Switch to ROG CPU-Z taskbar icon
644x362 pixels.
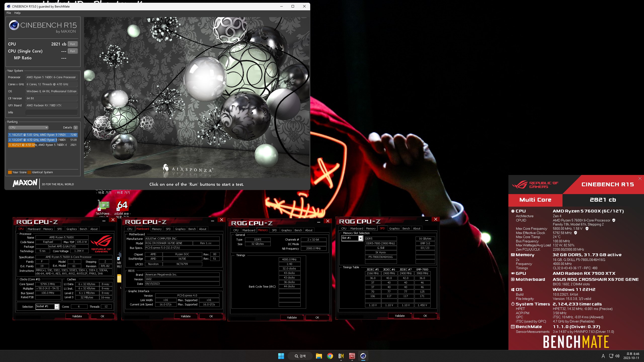tap(352, 356)
